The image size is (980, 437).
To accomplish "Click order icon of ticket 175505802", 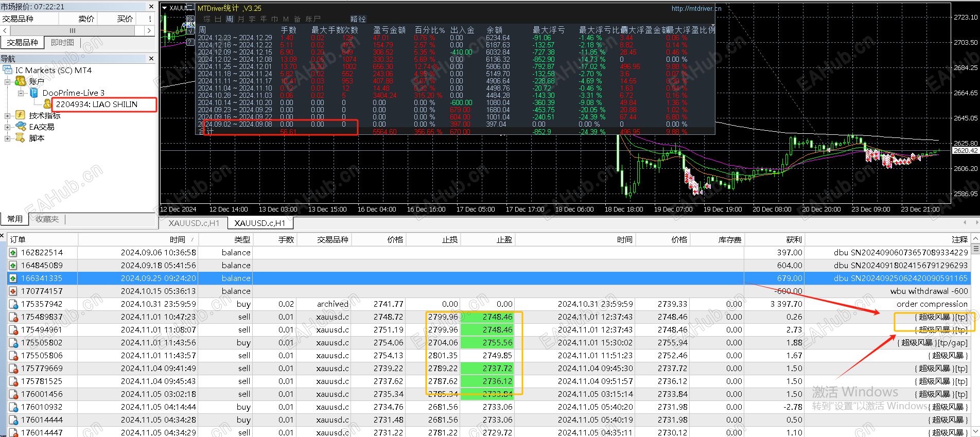I will [x=13, y=343].
